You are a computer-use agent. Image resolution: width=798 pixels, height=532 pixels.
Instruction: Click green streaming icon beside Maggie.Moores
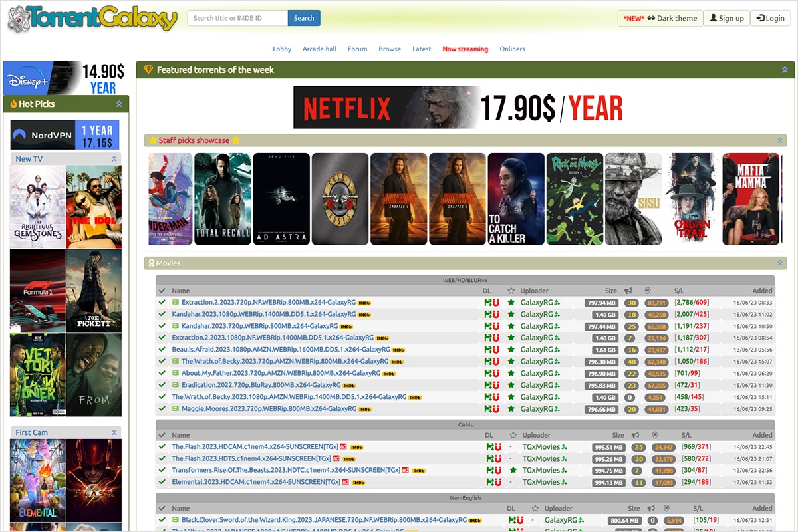click(x=176, y=409)
